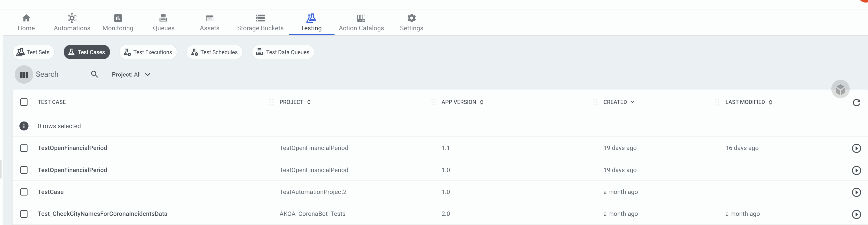Click the refresh icon in table header
868x225 pixels.
tap(856, 102)
